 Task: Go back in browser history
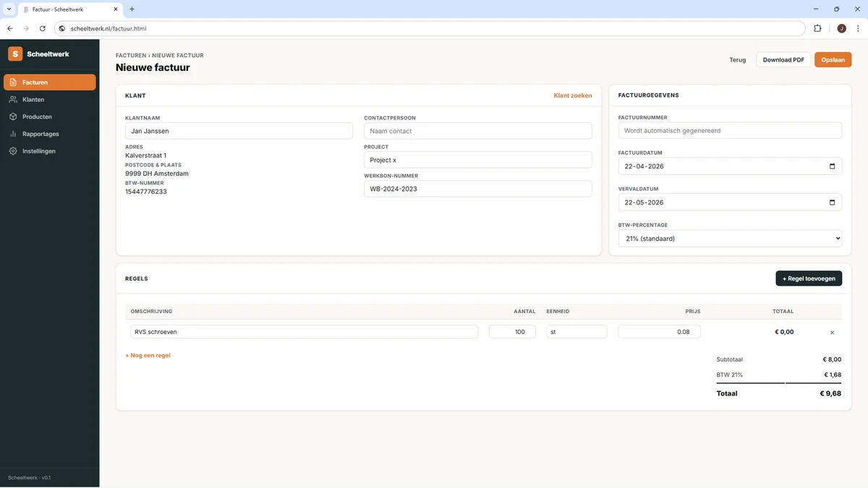coord(10,28)
